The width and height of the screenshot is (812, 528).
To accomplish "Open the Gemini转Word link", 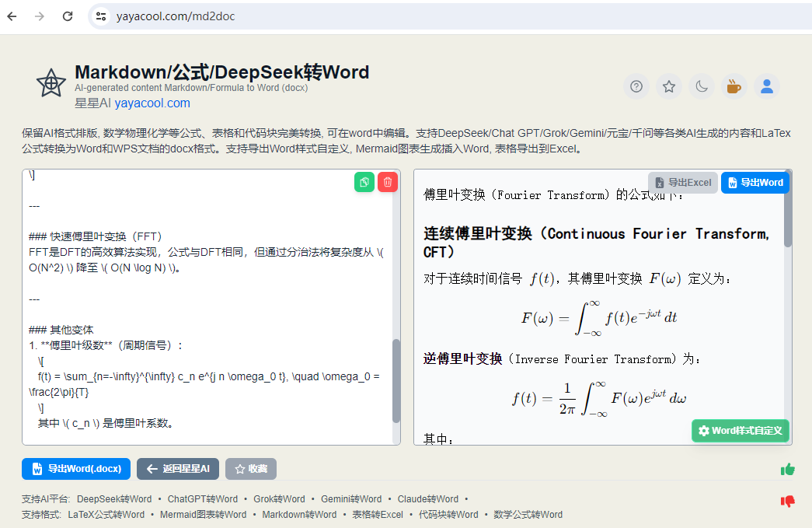I will (x=351, y=499).
